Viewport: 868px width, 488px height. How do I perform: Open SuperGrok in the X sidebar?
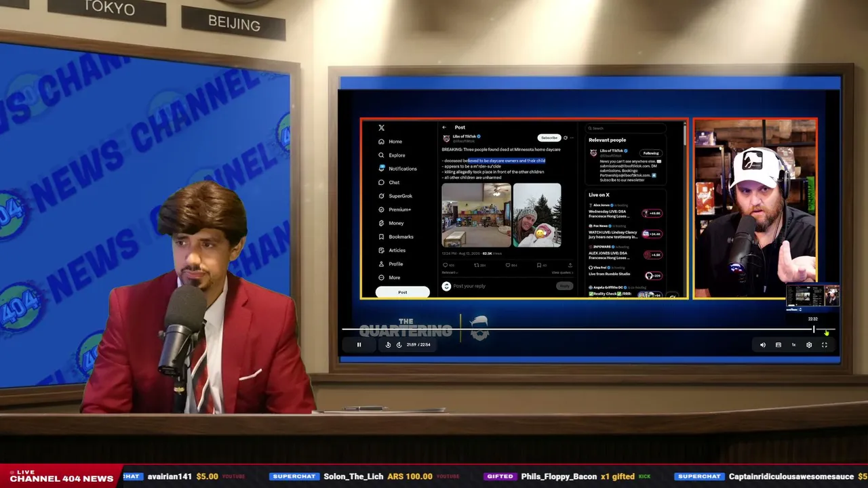click(395, 196)
